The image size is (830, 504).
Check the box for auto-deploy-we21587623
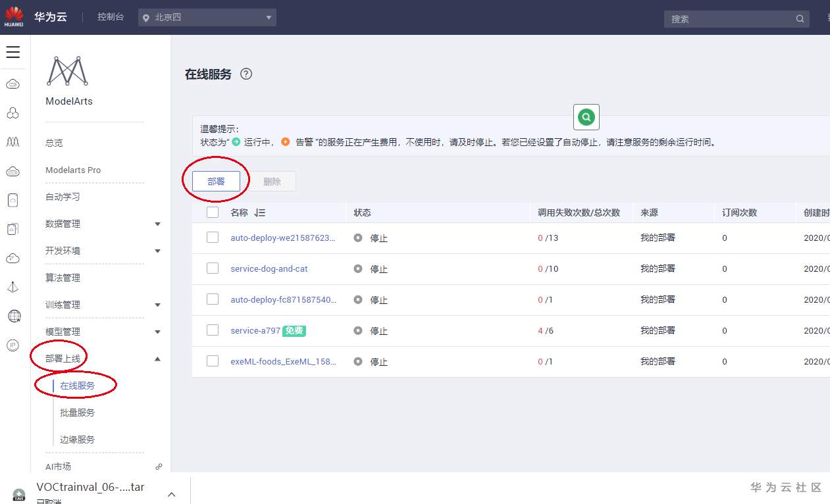(213, 238)
